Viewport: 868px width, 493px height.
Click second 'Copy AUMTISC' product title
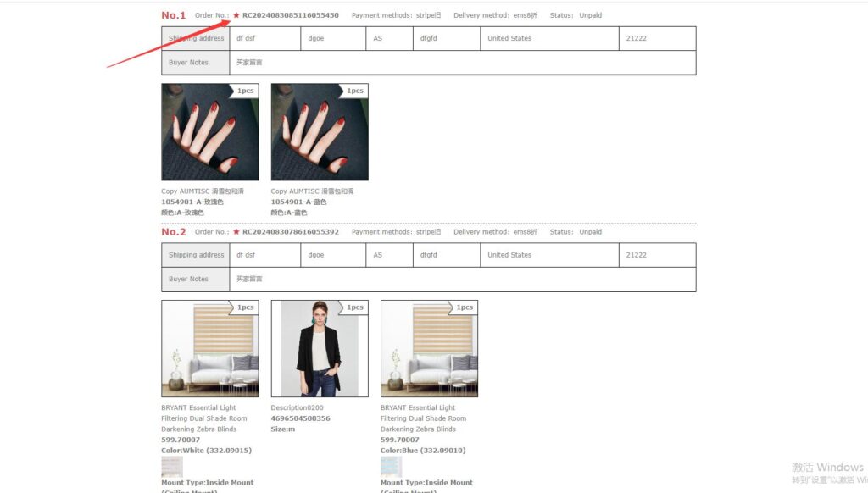(x=312, y=191)
